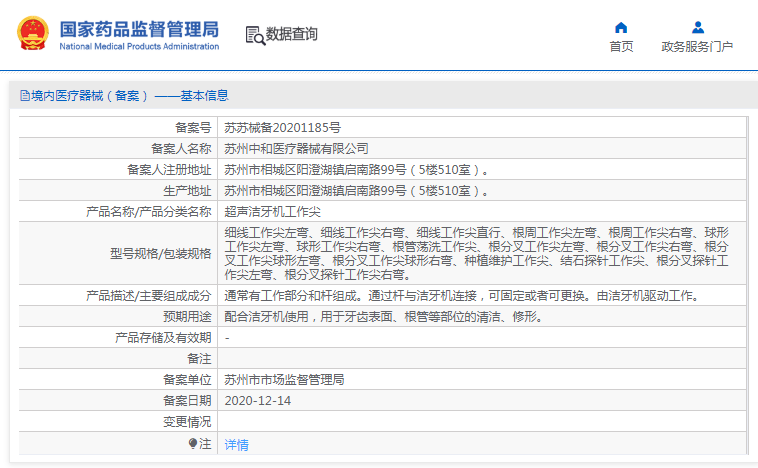Click the 数据查询 search document icon
The height and width of the screenshot is (468, 758).
tap(255, 35)
